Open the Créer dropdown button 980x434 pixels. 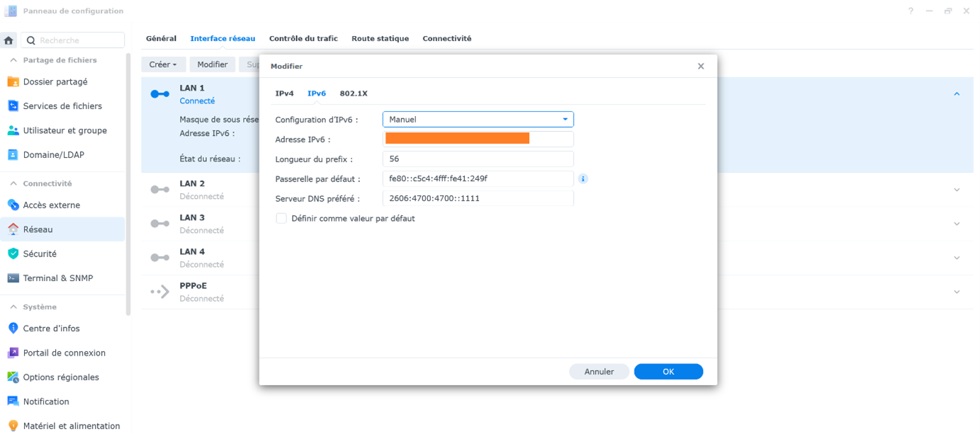164,64
